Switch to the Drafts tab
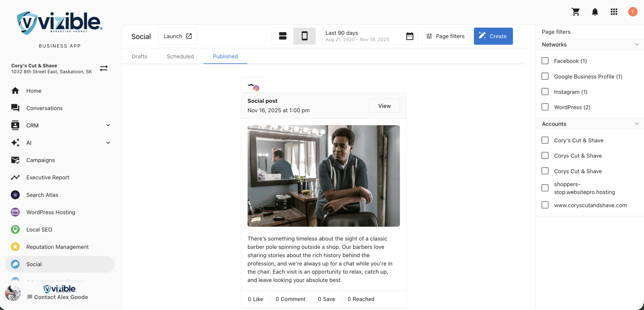Image resolution: width=644 pixels, height=310 pixels. (x=139, y=56)
